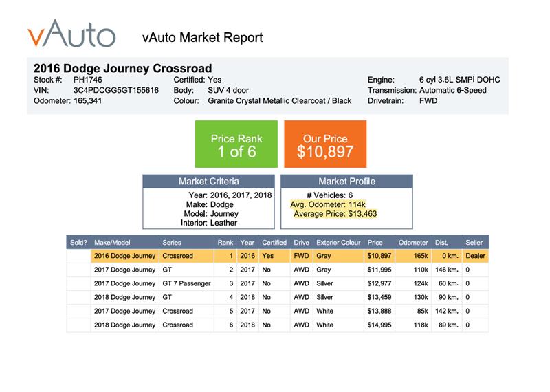
Task: Click the green Price Rank 1 of 6 box
Action: point(236,144)
